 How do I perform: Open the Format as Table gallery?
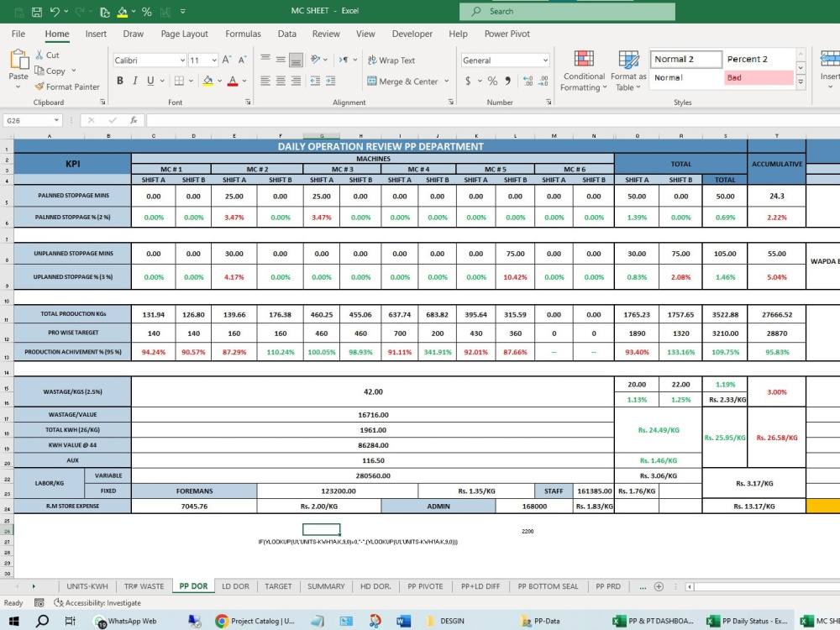click(628, 71)
